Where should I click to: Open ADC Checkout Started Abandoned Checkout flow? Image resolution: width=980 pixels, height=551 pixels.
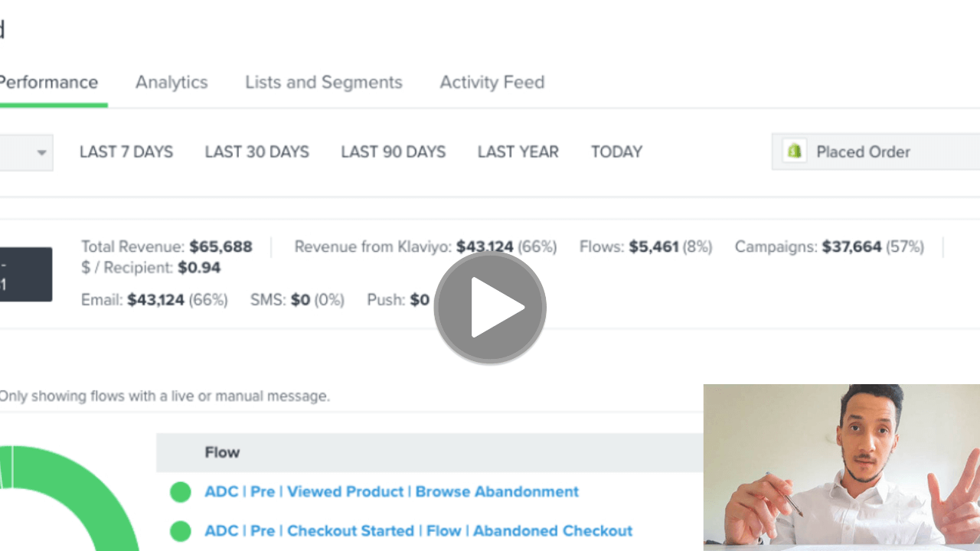tap(418, 530)
